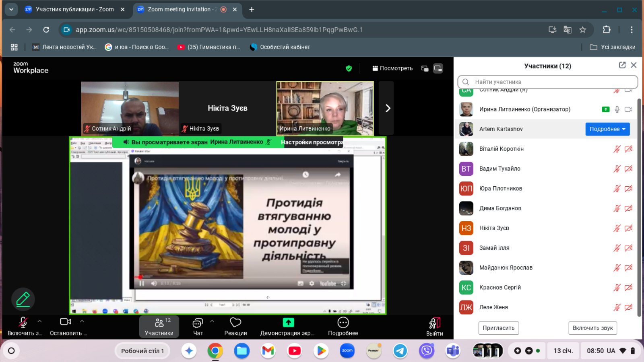Reload the page
This screenshot has height=362, width=644.
click(46, 30)
